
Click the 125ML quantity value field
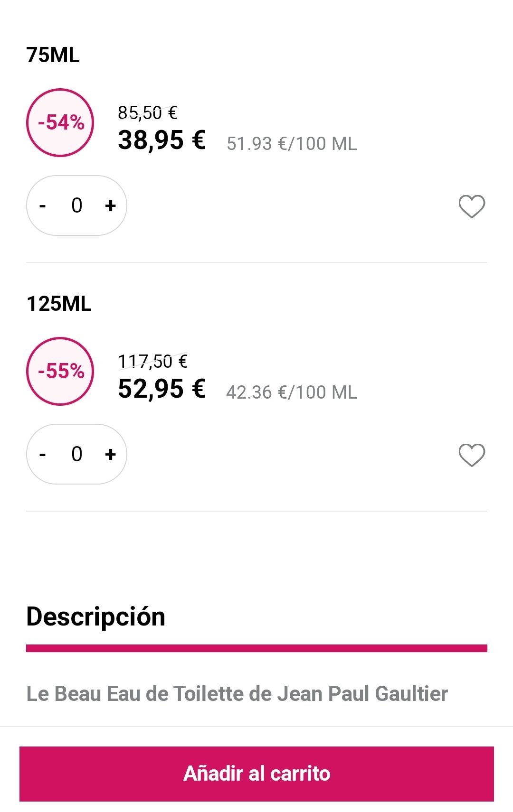[77, 454]
